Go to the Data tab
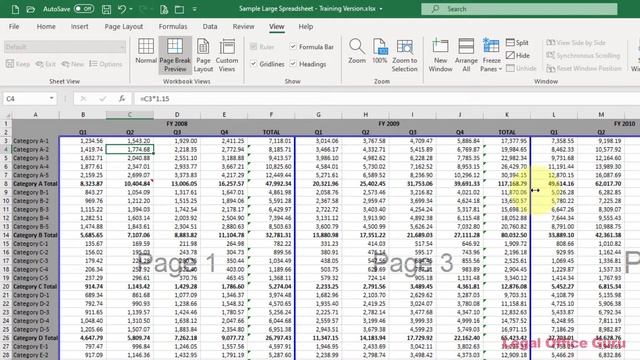640x360 pixels. (x=210, y=27)
